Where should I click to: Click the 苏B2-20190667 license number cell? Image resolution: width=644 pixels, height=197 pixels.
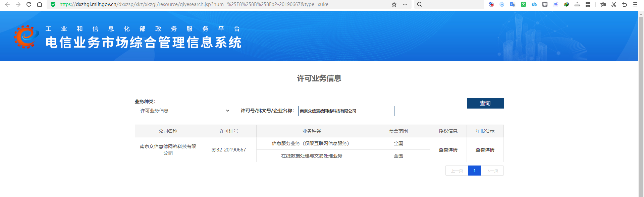[229, 150]
